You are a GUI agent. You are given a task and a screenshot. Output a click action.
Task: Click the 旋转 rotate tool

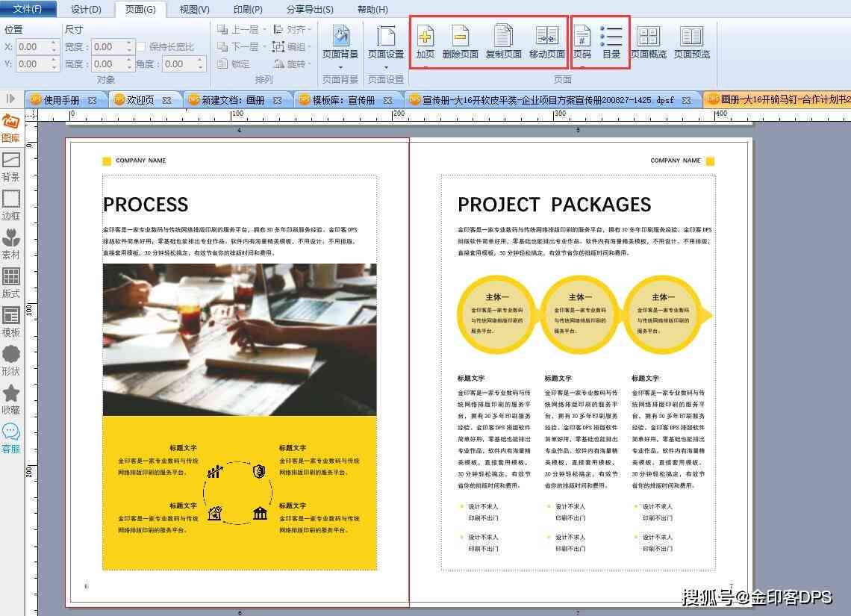(291, 63)
